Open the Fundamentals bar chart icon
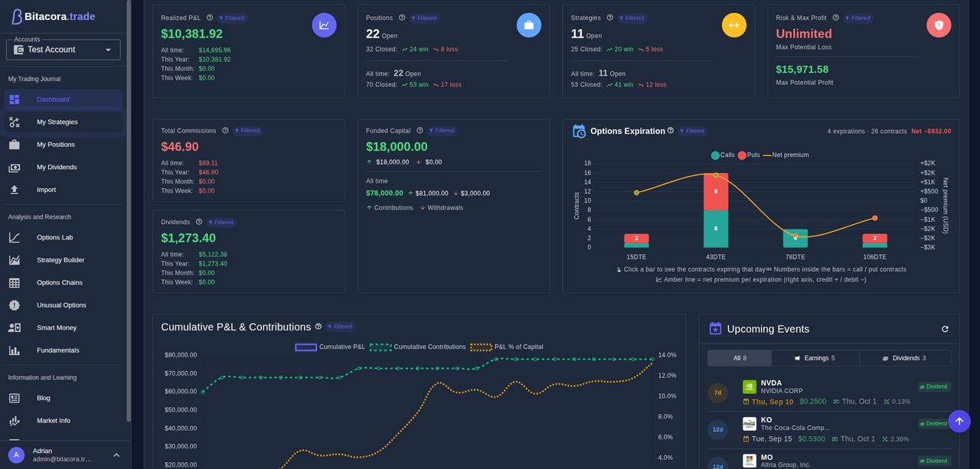 tap(15, 350)
